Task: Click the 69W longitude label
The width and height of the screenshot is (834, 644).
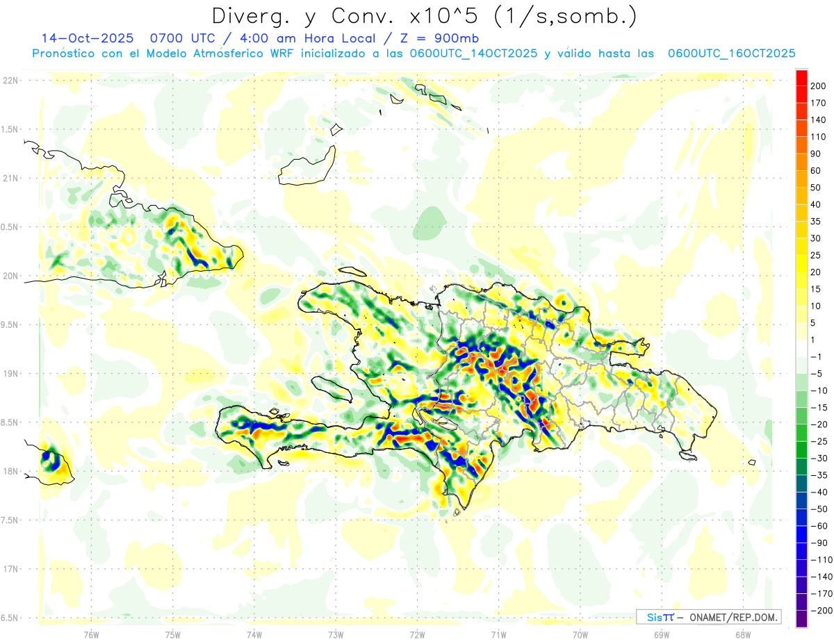Action: 662,634
